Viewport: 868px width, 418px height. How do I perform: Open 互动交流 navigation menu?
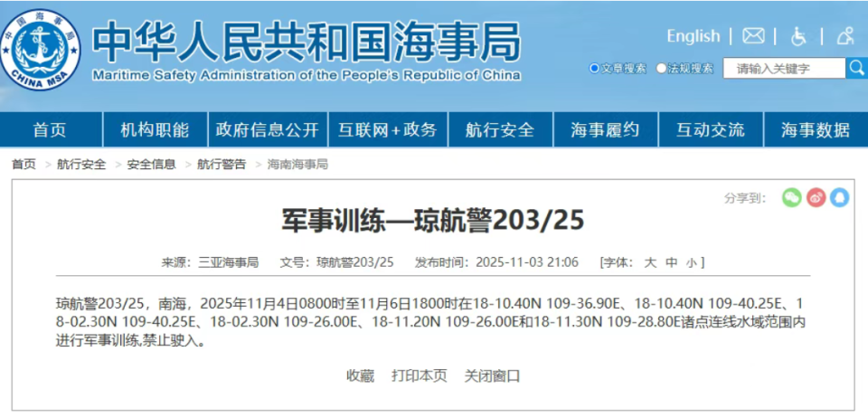[711, 130]
